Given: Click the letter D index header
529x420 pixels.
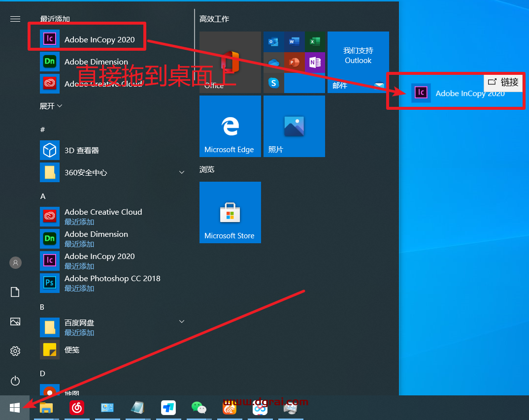Looking at the screenshot, I should tap(42, 373).
